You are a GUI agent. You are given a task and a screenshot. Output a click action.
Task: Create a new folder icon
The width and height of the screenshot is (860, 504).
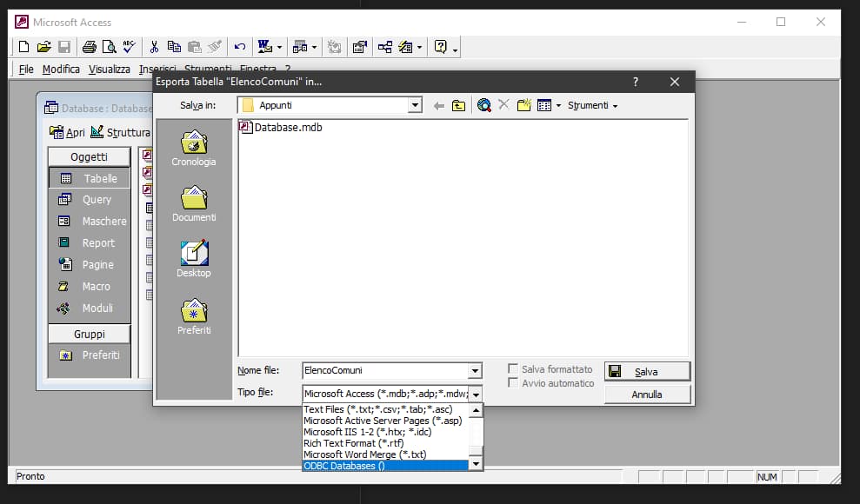[524, 105]
